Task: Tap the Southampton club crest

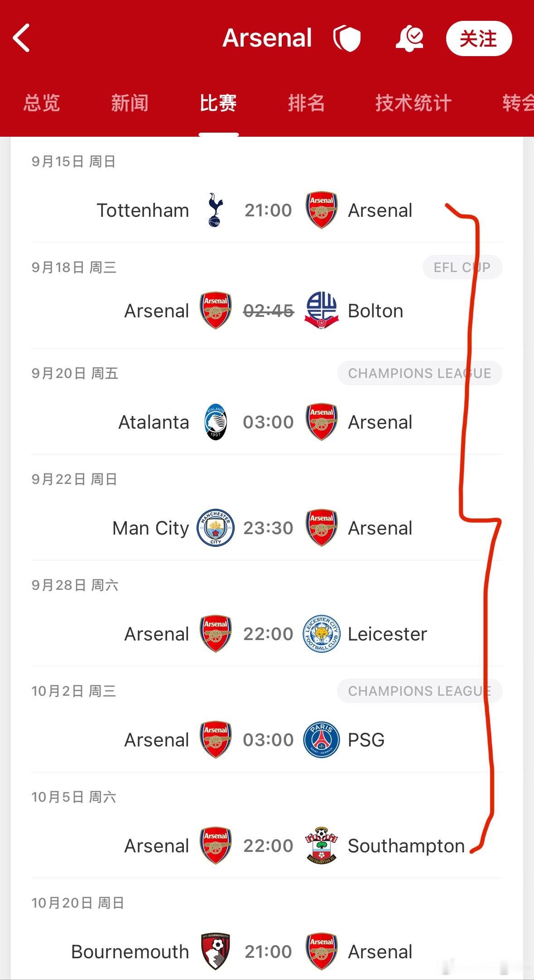Action: tap(322, 846)
